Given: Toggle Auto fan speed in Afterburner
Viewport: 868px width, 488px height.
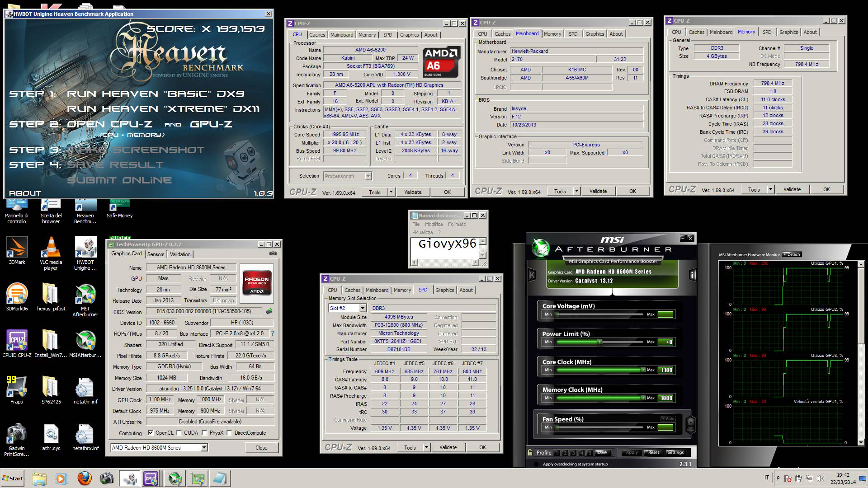Looking at the screenshot, I should pyautogui.click(x=668, y=418).
